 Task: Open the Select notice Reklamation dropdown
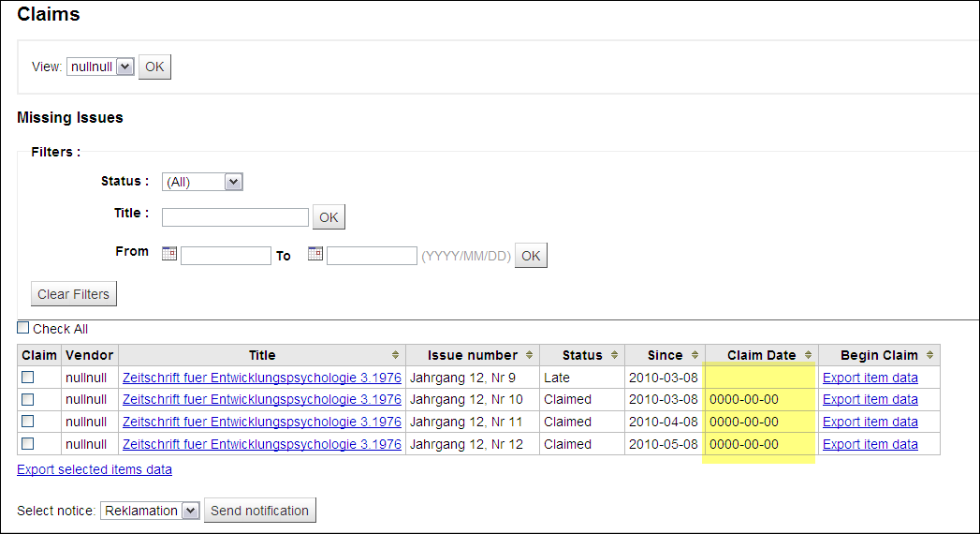(x=151, y=511)
